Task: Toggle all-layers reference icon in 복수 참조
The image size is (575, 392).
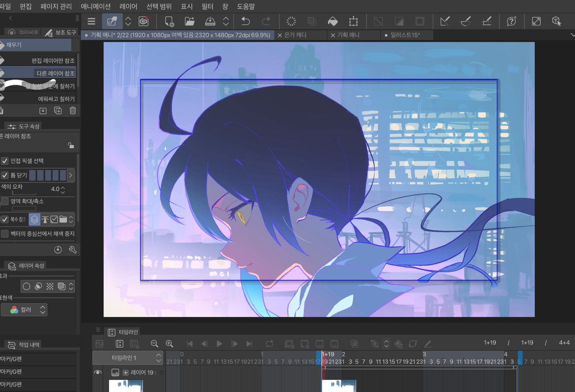Action: [x=34, y=219]
